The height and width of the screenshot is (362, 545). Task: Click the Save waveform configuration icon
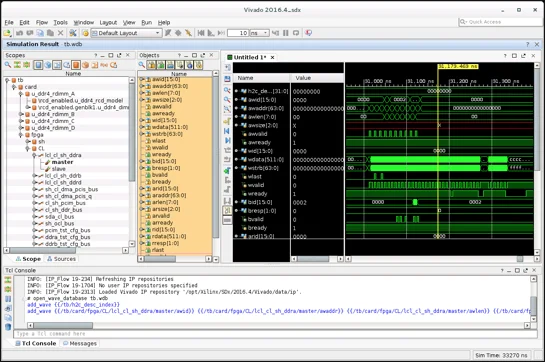tap(227, 79)
